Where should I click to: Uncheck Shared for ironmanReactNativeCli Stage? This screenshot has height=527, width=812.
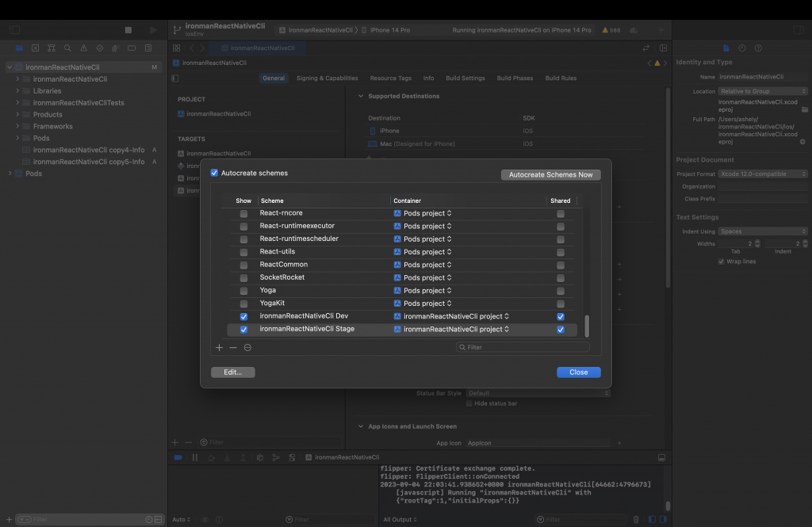pos(561,330)
